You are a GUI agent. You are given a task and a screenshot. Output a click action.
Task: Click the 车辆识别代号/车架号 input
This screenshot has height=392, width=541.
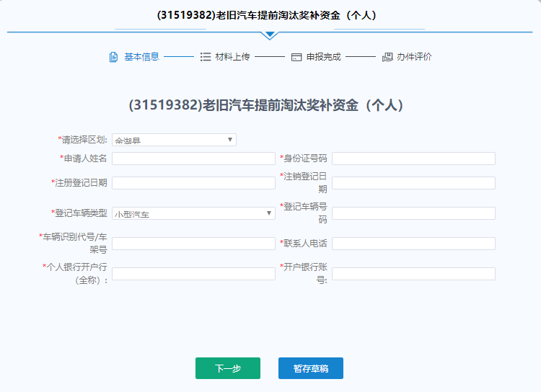193,244
